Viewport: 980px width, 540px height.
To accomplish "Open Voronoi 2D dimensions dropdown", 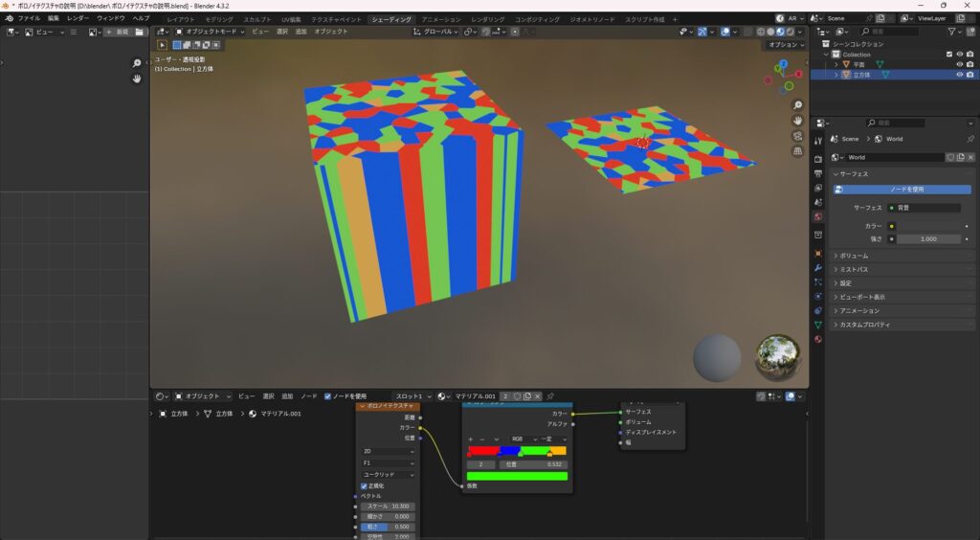I will (x=388, y=451).
